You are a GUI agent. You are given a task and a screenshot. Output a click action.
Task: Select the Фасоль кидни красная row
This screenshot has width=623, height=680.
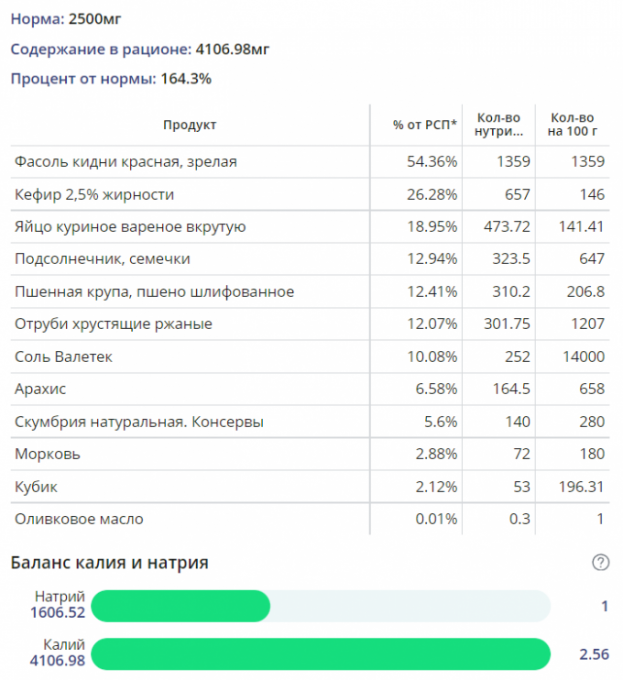click(x=126, y=162)
